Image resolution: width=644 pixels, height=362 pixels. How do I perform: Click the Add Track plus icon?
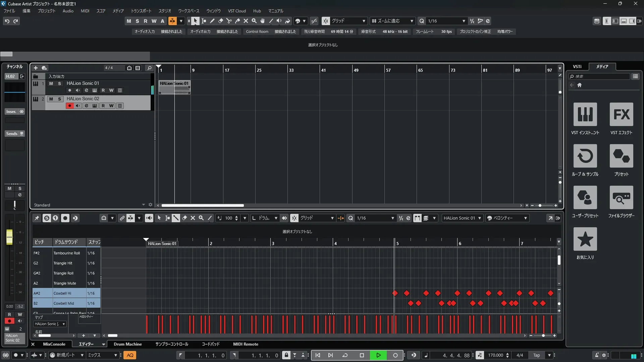(36, 68)
